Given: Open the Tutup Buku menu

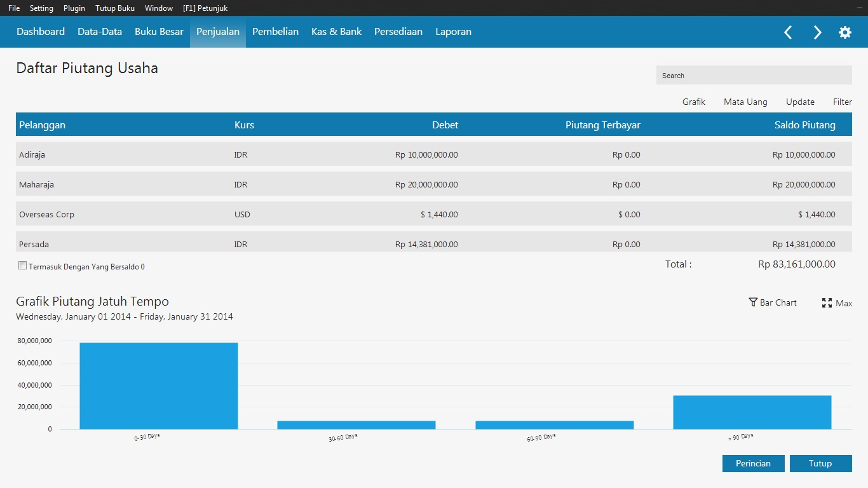Looking at the screenshot, I should 115,8.
